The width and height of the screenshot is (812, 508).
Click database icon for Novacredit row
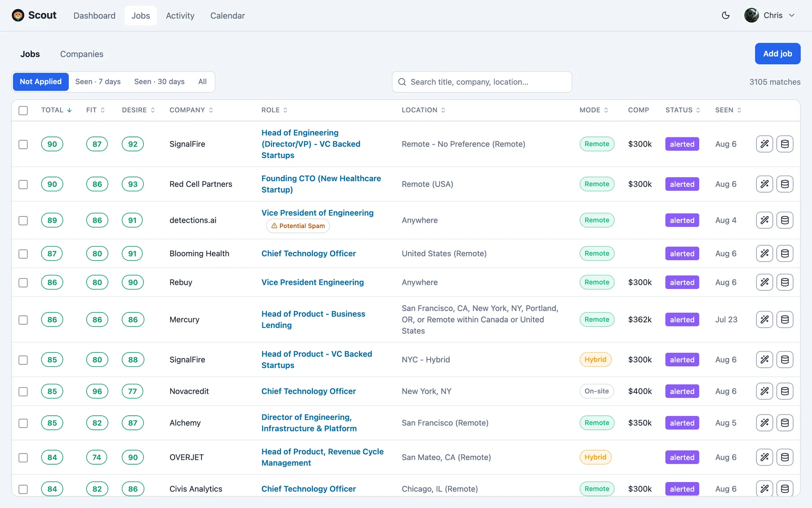785,391
